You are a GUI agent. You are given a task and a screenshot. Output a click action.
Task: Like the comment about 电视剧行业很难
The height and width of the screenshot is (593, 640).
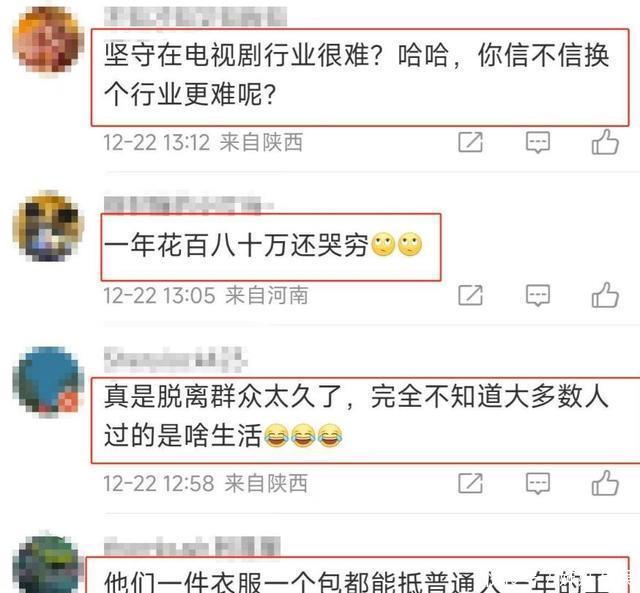click(605, 142)
